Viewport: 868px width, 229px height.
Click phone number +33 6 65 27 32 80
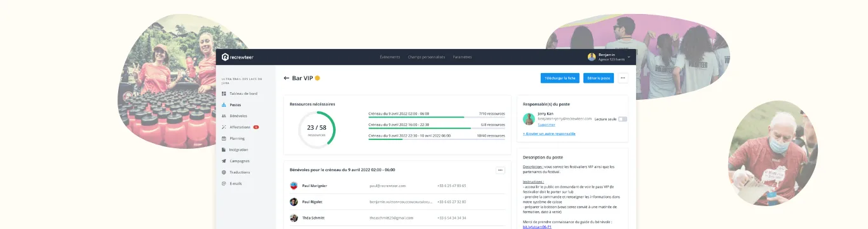(452, 202)
